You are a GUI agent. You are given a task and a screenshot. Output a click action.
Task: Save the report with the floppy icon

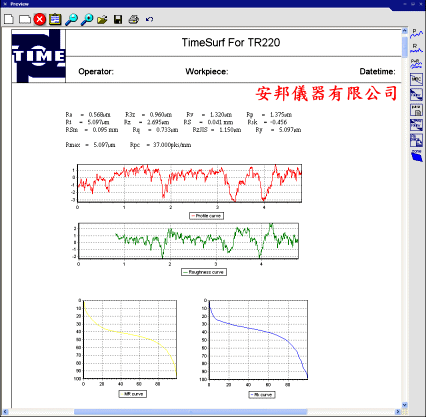[x=118, y=19]
